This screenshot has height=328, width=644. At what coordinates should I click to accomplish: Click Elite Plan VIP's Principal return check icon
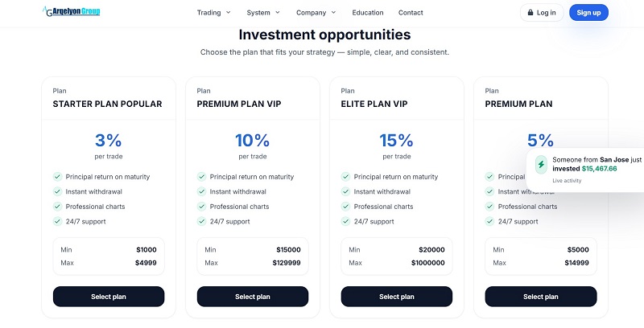(x=345, y=177)
